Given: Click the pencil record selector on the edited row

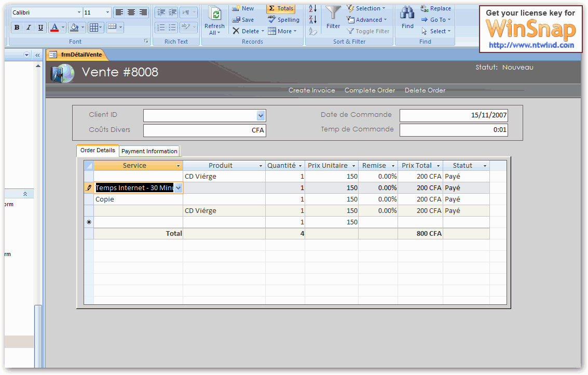Looking at the screenshot, I should [89, 187].
